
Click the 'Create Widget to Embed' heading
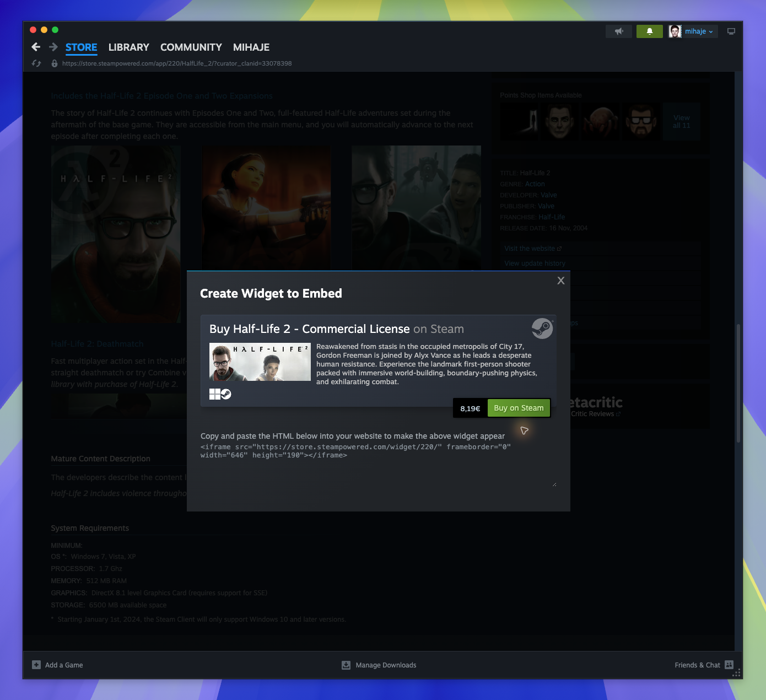271,293
